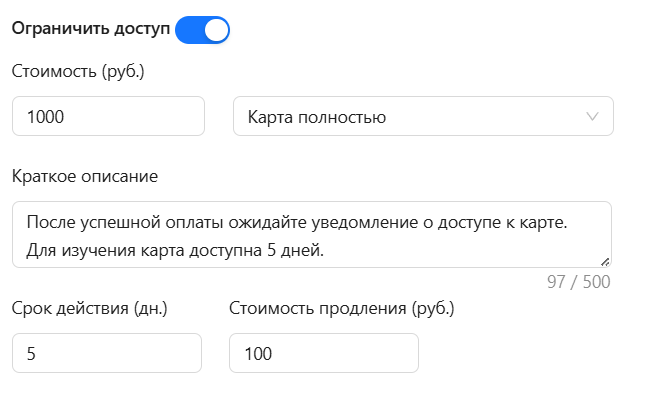
Task: Click the textarea resize handle corner
Action: tap(605, 262)
